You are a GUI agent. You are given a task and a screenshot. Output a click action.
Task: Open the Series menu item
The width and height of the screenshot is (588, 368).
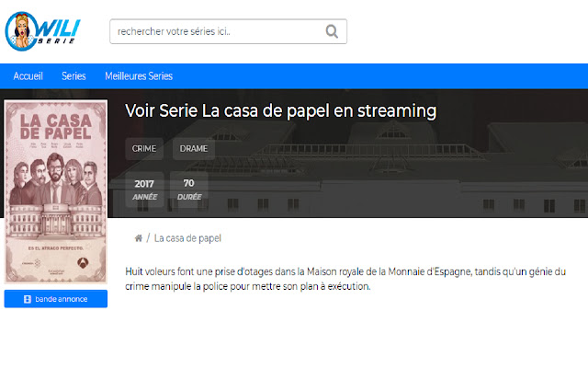(73, 76)
